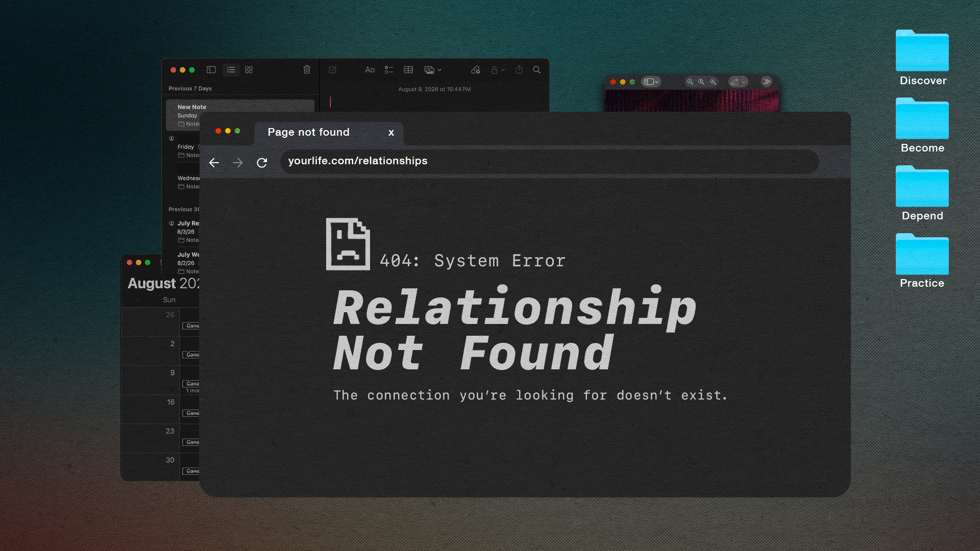Select day 9 in Calendar
The width and height of the screenshot is (980, 551).
pyautogui.click(x=173, y=373)
